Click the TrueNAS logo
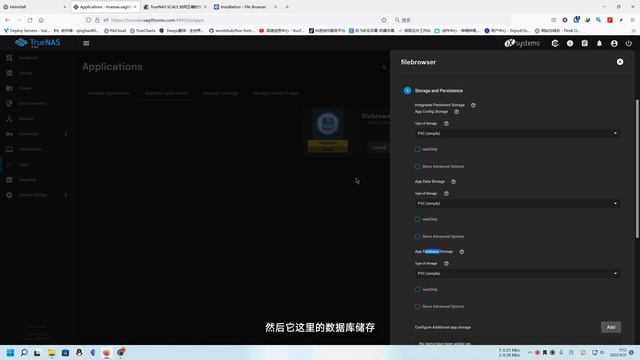 [38, 42]
